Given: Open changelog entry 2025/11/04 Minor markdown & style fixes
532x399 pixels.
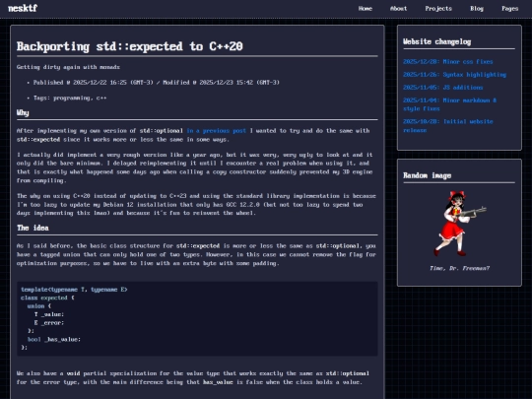Looking at the screenshot, I should pos(449,104).
